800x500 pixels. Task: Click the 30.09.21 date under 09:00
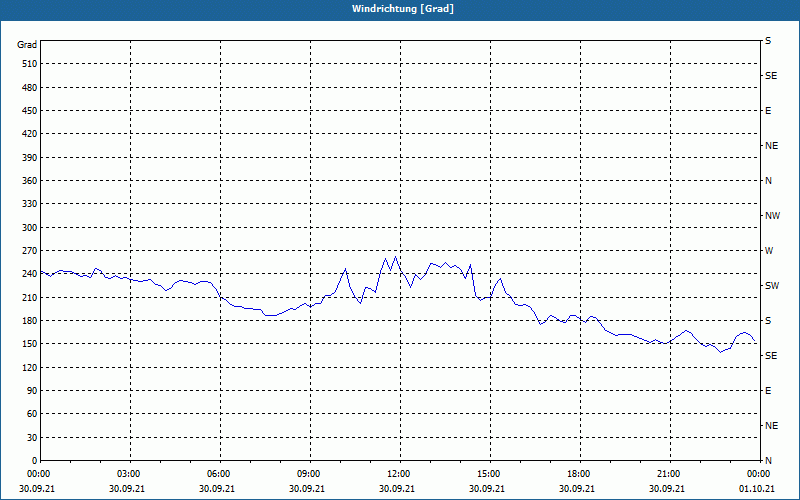307,489
